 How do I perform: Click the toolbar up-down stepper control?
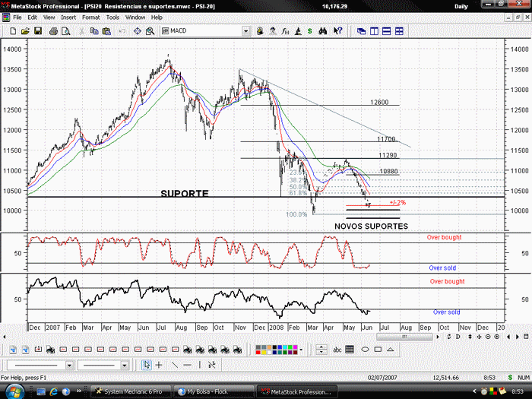[321, 350]
